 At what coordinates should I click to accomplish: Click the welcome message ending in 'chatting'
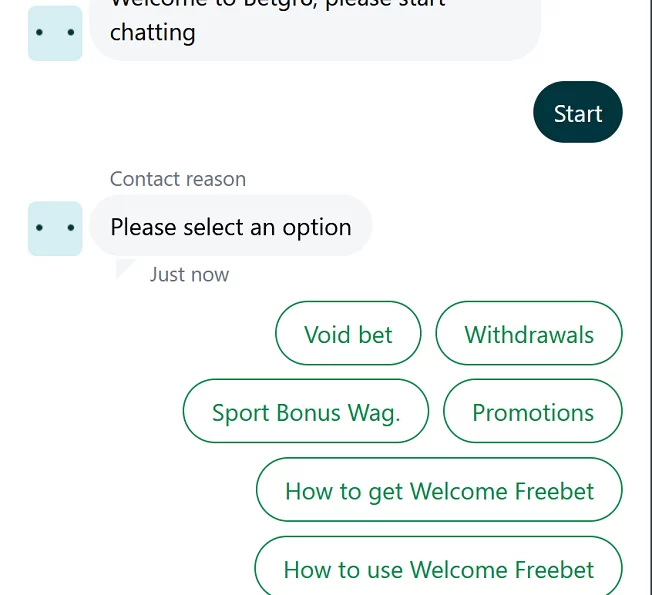point(315,30)
